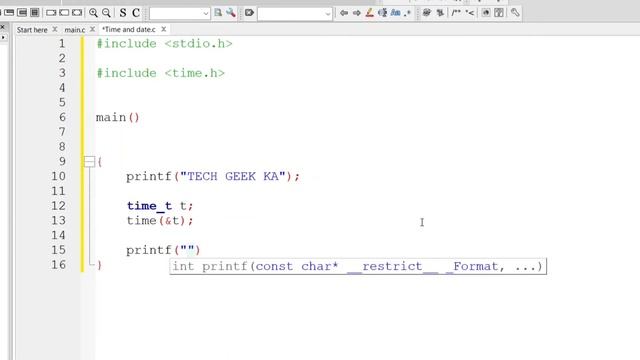Click the doxygen block comment '/**' icon
Image resolution: width=640 pixels, height=360 pixels.
pyautogui.click(x=456, y=13)
